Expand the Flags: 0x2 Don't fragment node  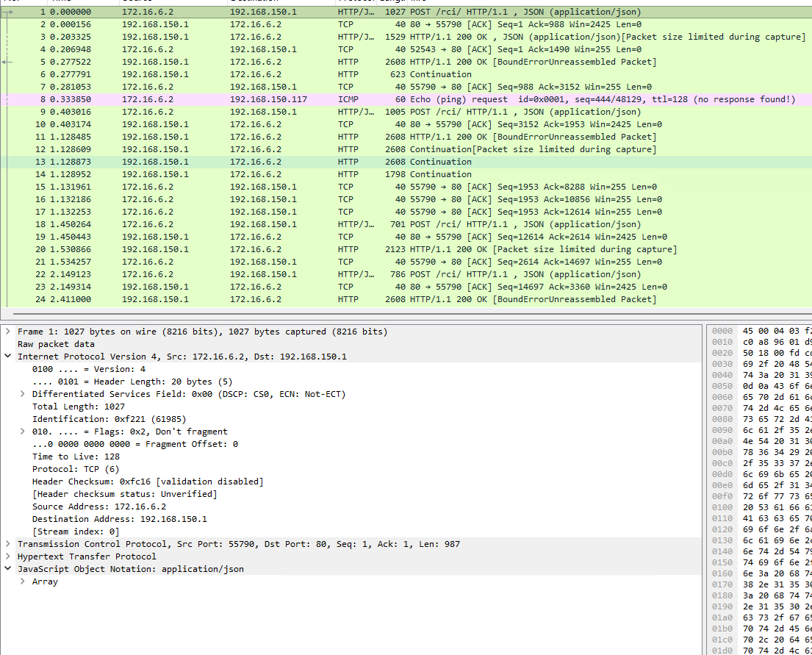[x=24, y=432]
